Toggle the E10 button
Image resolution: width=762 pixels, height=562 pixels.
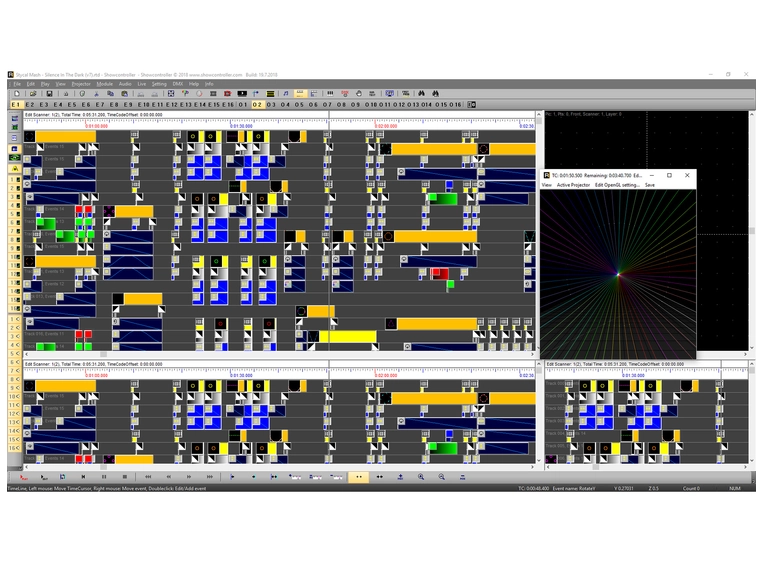click(x=144, y=105)
